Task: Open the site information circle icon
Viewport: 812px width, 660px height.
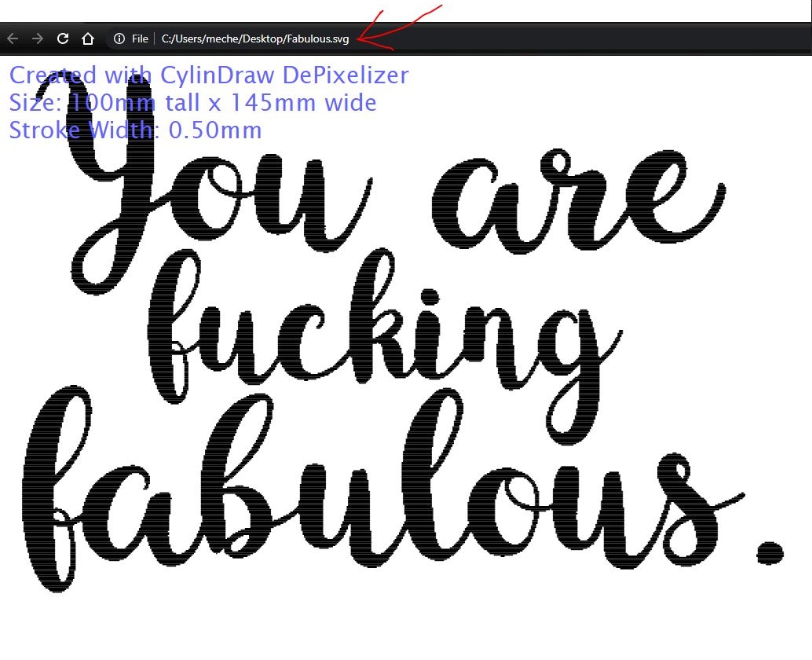Action: (x=119, y=38)
